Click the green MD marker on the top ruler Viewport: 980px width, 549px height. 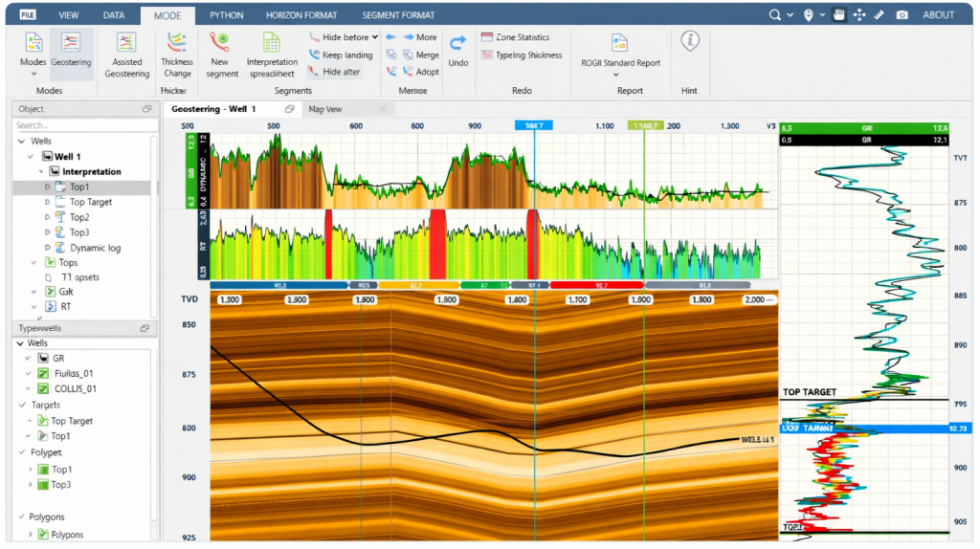pos(646,125)
